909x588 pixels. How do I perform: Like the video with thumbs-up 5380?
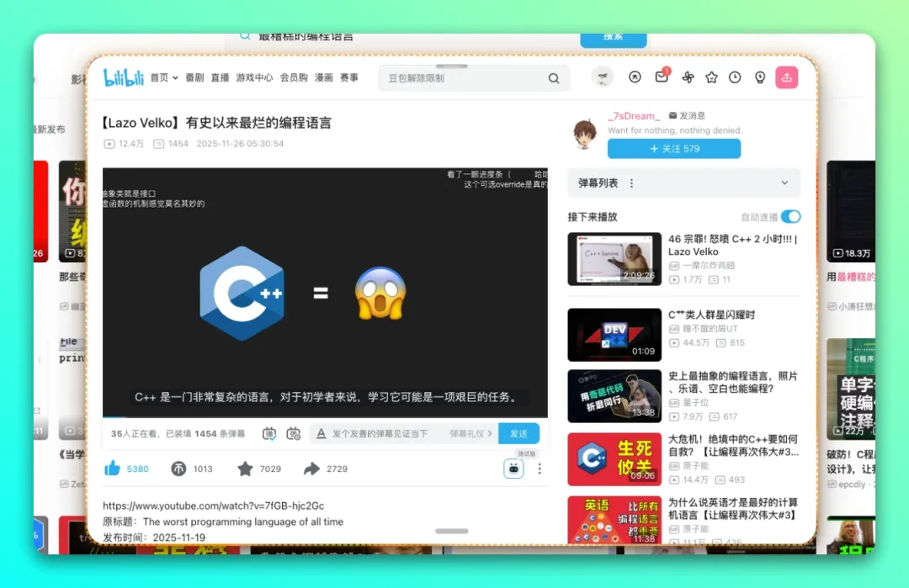pos(126,469)
